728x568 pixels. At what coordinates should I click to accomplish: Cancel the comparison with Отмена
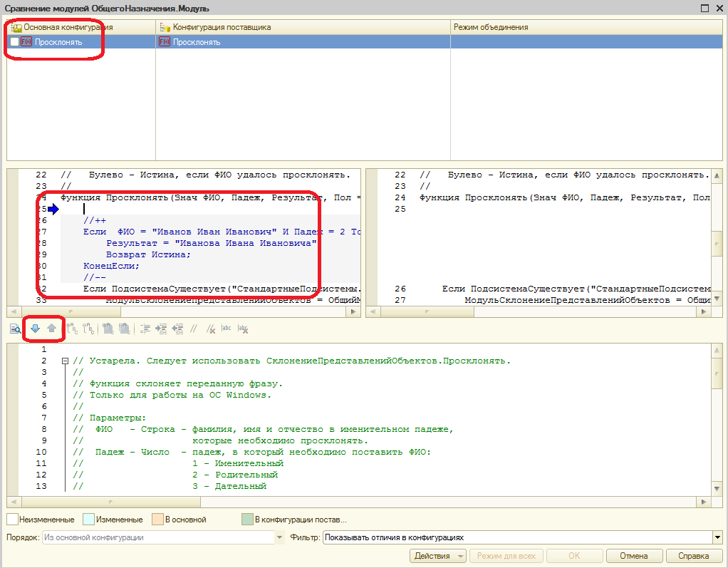[x=634, y=556]
